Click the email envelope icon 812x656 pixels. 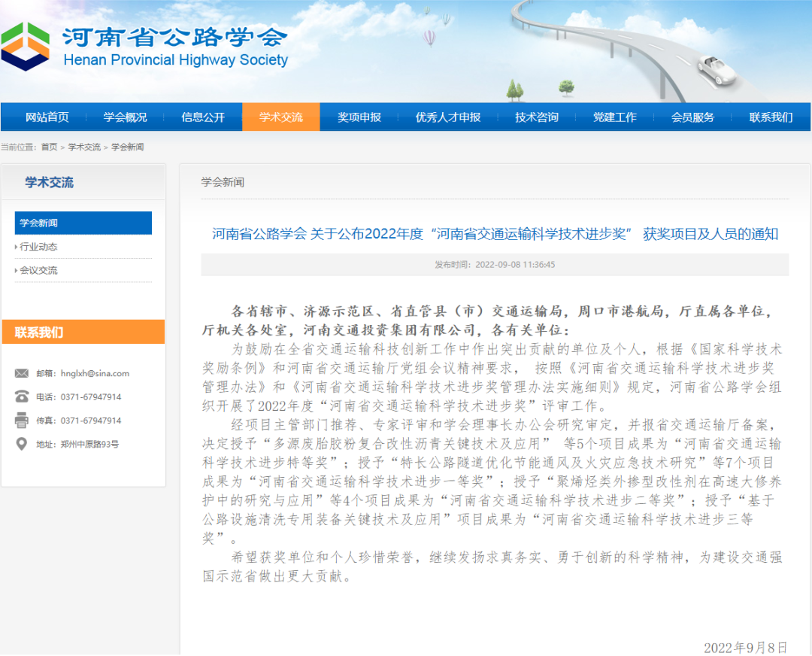pyautogui.click(x=22, y=373)
